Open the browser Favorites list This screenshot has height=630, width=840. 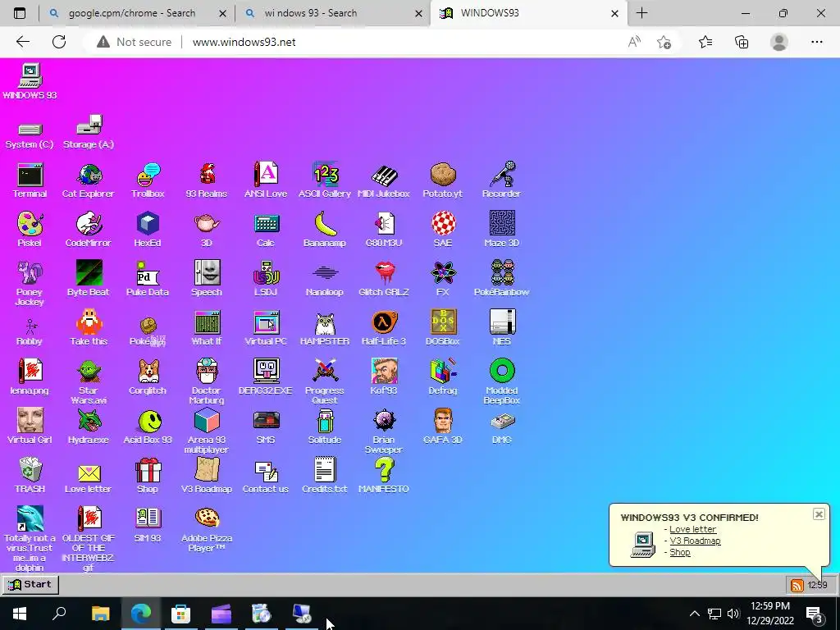point(705,42)
